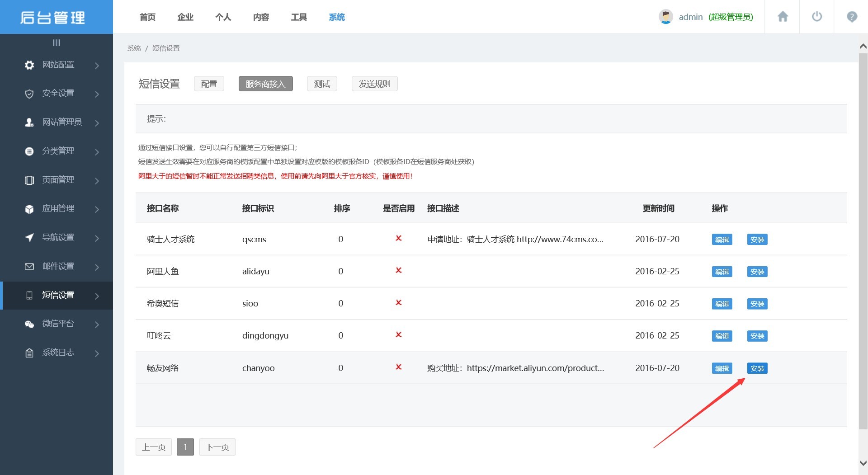
Task: Install the 骑士人才系统 interface
Action: coord(757,240)
